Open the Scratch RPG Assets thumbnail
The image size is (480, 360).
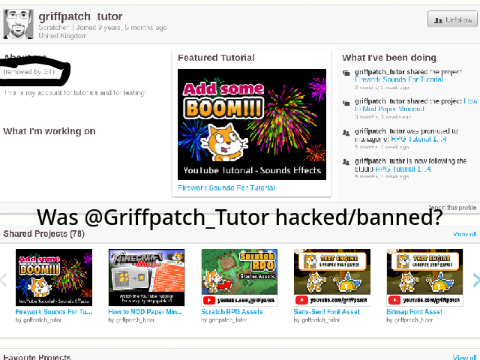tap(239, 277)
